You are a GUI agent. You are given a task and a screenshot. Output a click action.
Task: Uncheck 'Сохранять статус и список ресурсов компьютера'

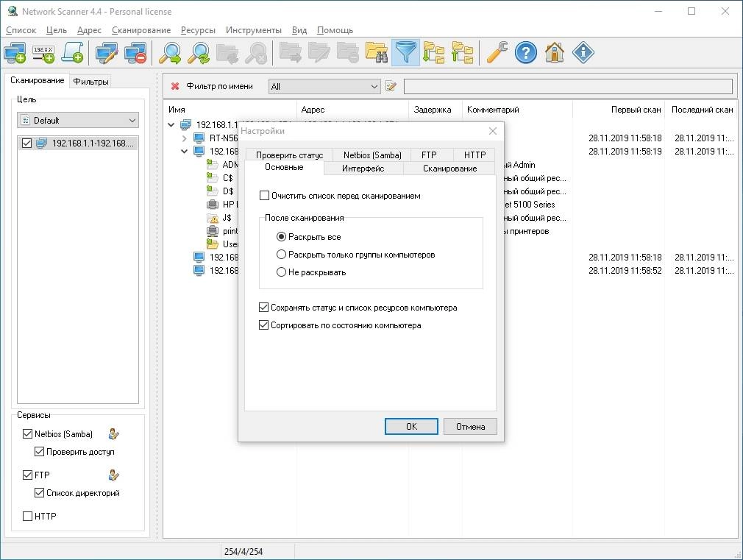(x=264, y=308)
